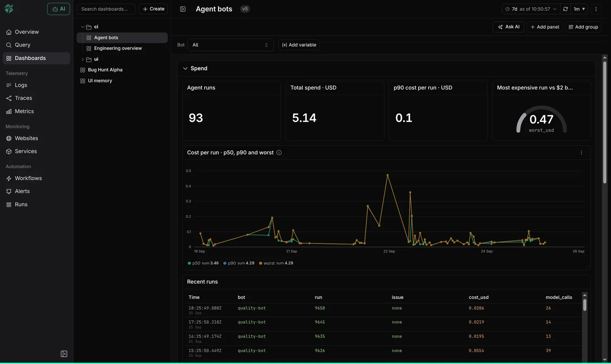
Task: Click the Add panel button
Action: (545, 27)
